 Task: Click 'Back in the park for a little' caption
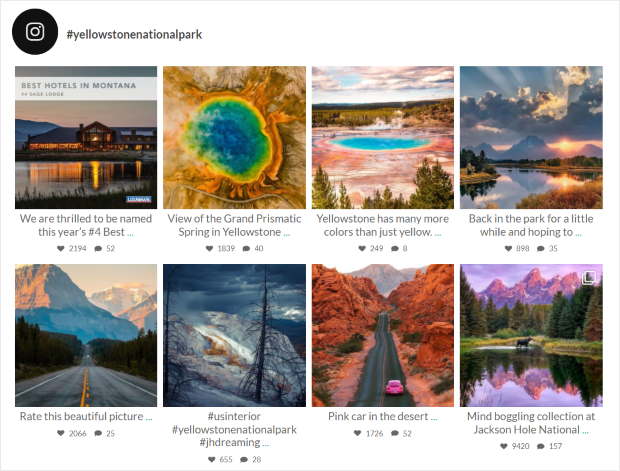531,219
